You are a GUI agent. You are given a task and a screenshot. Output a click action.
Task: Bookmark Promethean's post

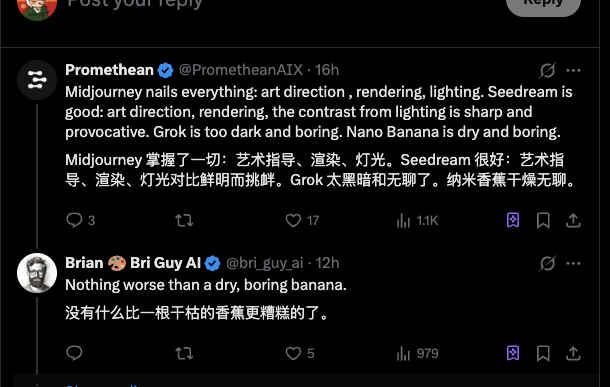pos(543,221)
